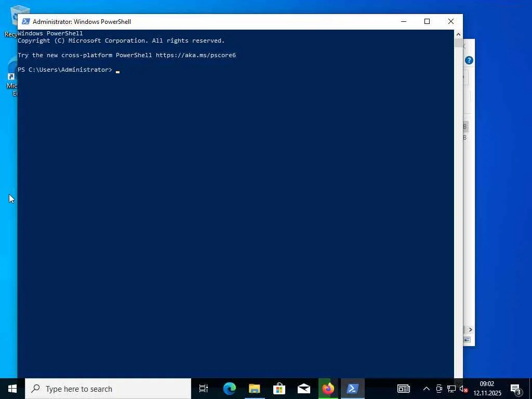Click the blue help icon in the background window
Image resolution: width=532 pixels, height=399 pixels.
click(469, 60)
